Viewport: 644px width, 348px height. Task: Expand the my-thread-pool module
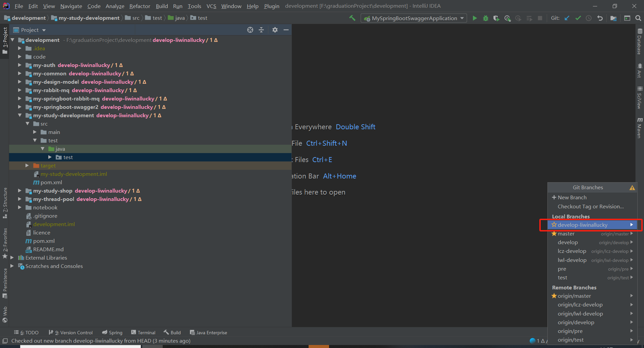[20, 199]
